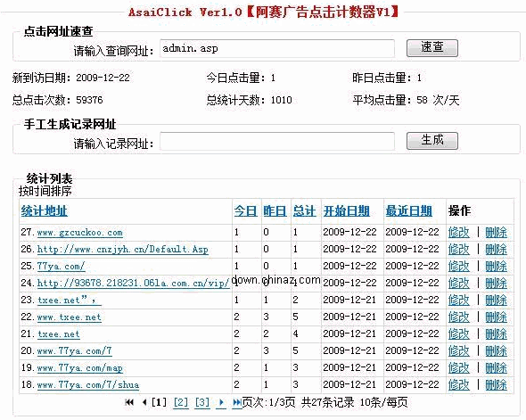Sort by 开始日期 column header
The image size is (526, 420).
tap(347, 211)
